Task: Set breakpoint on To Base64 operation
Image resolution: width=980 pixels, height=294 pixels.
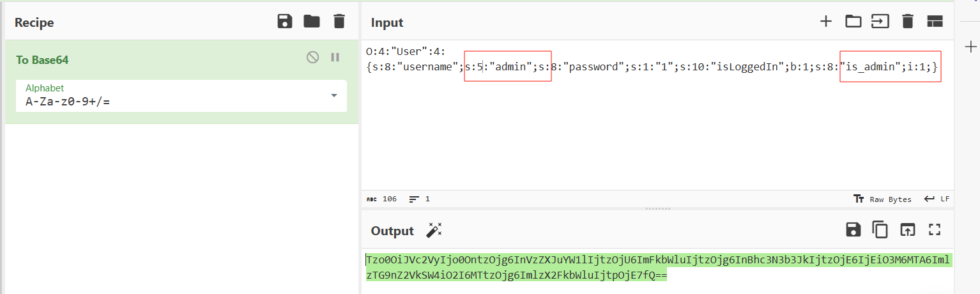Action: pos(335,58)
